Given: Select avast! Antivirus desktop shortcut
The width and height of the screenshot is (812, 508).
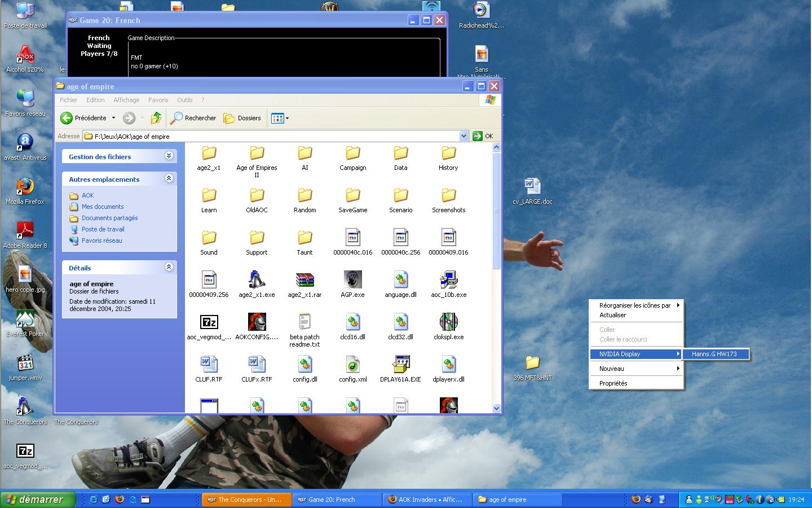Looking at the screenshot, I should click(x=25, y=147).
